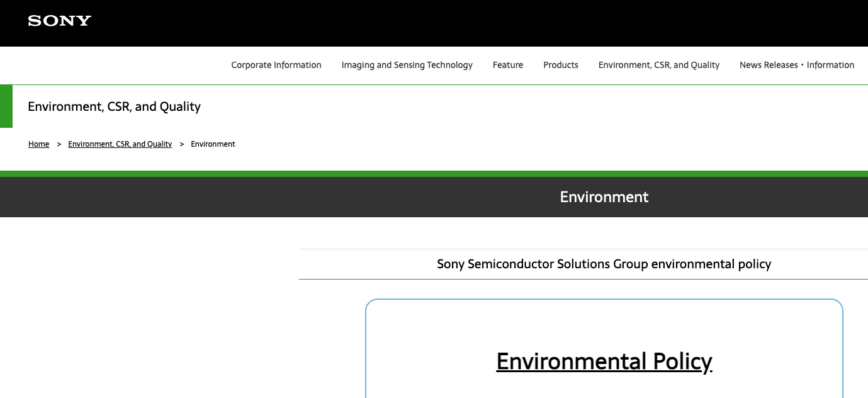The width and height of the screenshot is (868, 398).
Task: Click inside the blue-bordered policy box
Action: pyautogui.click(x=604, y=327)
